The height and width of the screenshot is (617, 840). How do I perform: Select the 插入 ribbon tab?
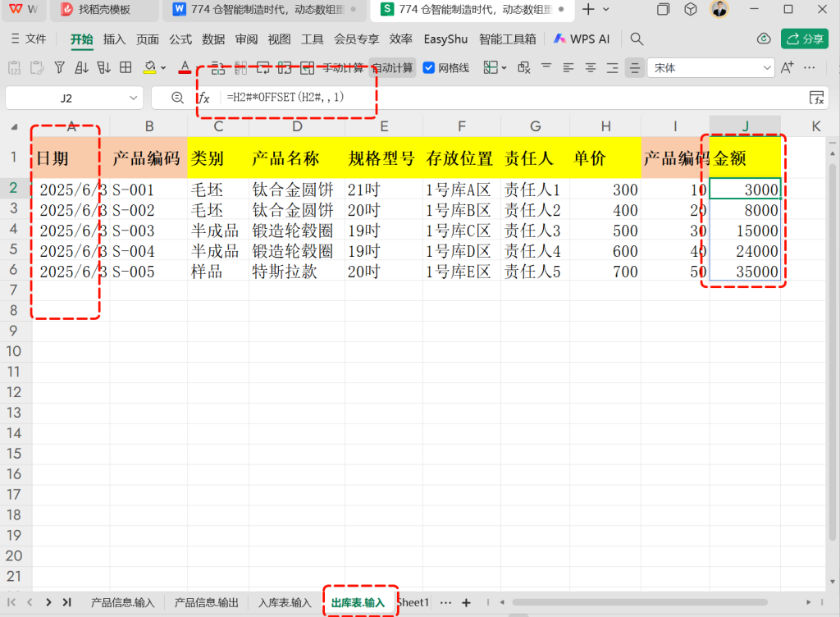point(114,39)
